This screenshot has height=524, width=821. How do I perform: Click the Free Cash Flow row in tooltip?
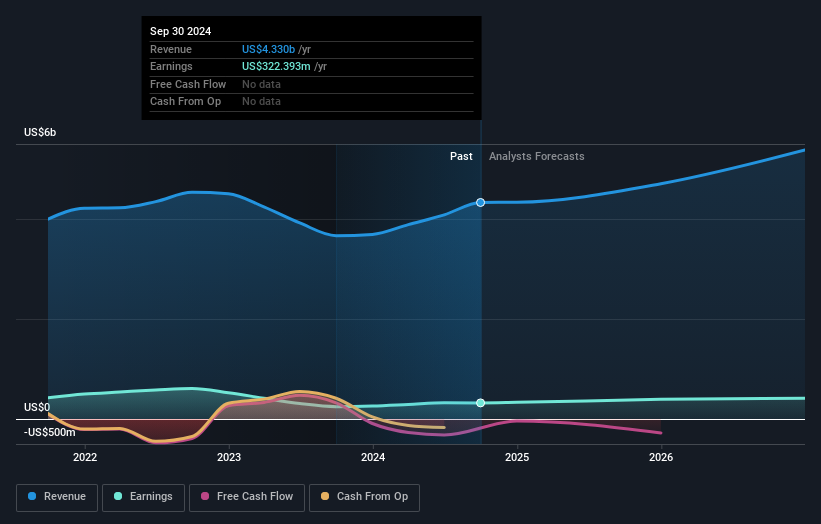[x=312, y=84]
